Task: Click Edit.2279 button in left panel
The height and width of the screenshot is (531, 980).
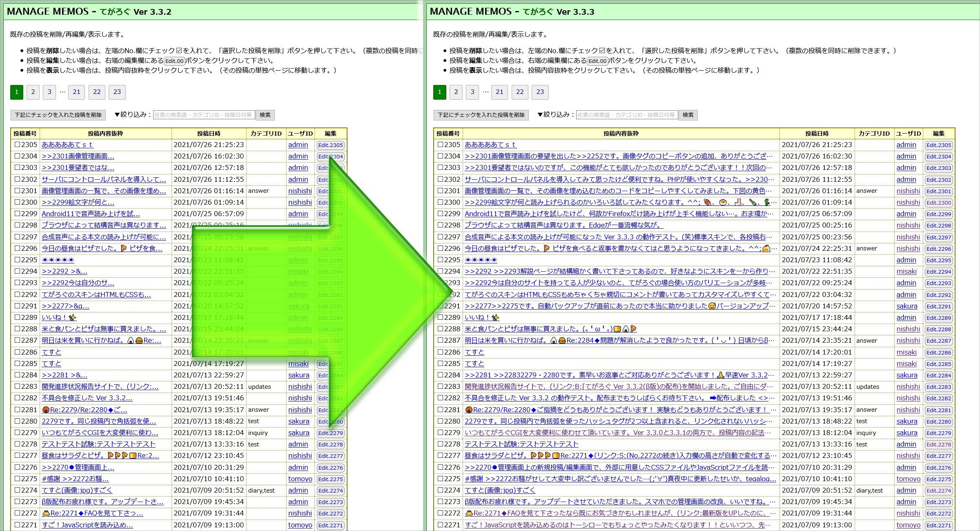Action: point(331,433)
